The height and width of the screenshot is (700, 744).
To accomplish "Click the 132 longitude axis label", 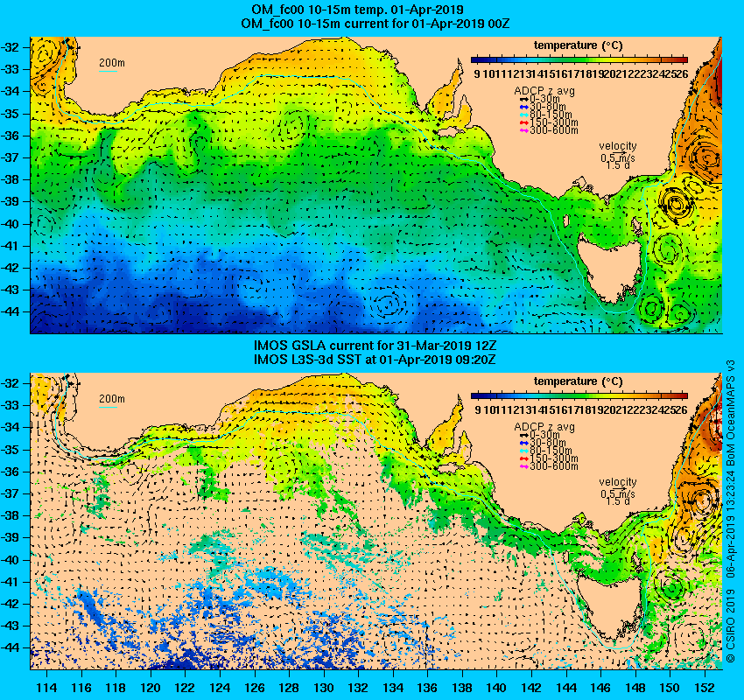I will point(358,688).
